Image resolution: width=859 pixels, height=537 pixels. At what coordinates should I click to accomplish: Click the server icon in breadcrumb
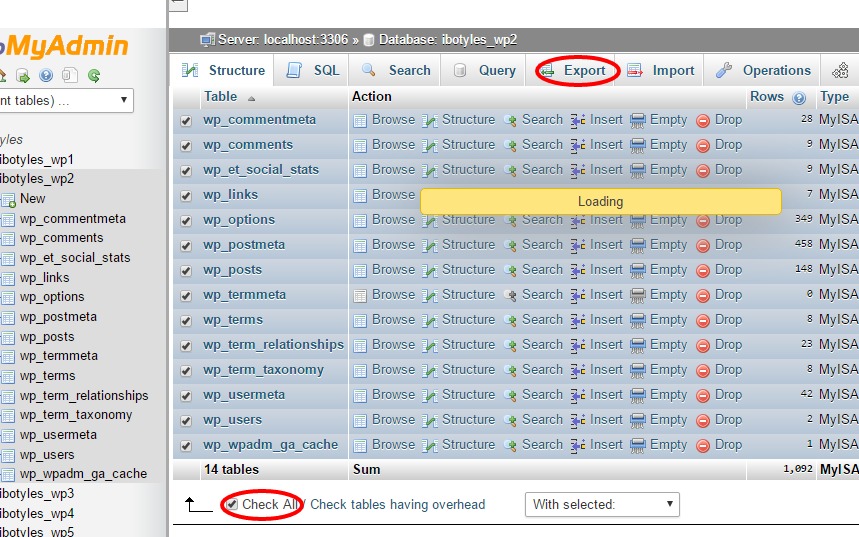pos(207,39)
